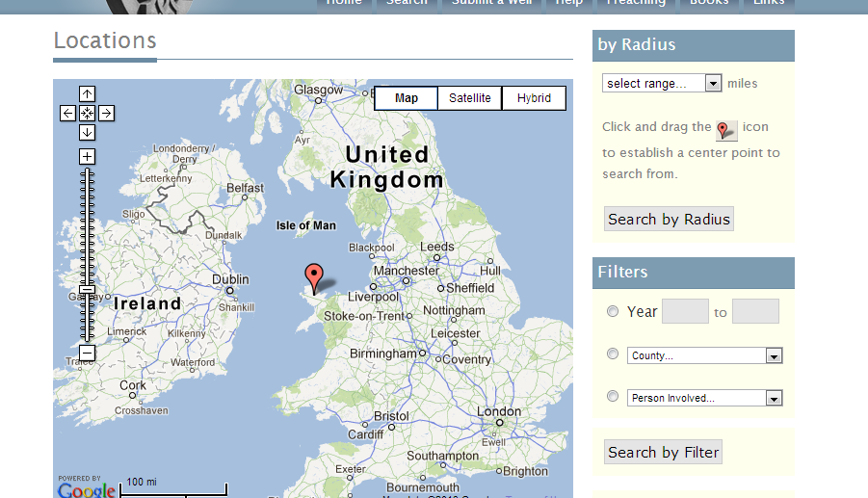
Task: Click the zoom slider handle
Action: pyautogui.click(x=87, y=289)
